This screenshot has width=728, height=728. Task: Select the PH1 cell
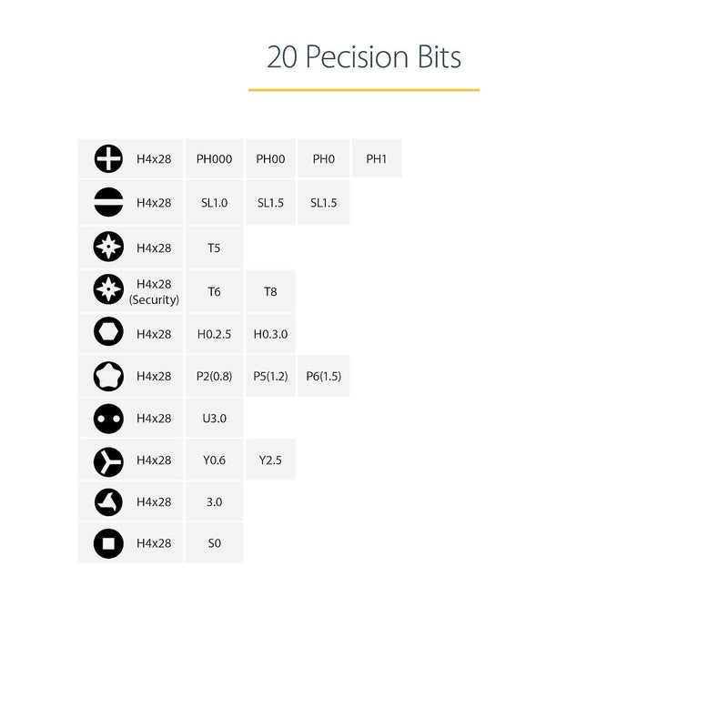[x=377, y=158]
